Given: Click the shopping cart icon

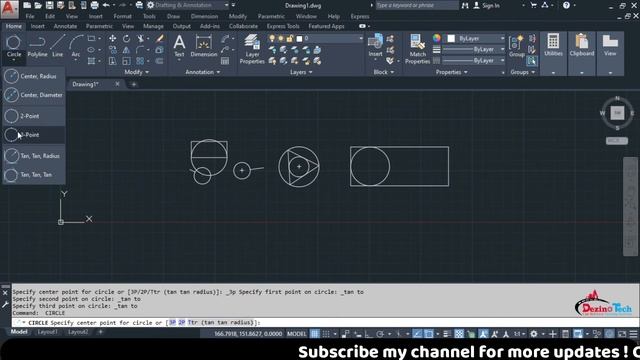Looking at the screenshot, I should [533, 5].
